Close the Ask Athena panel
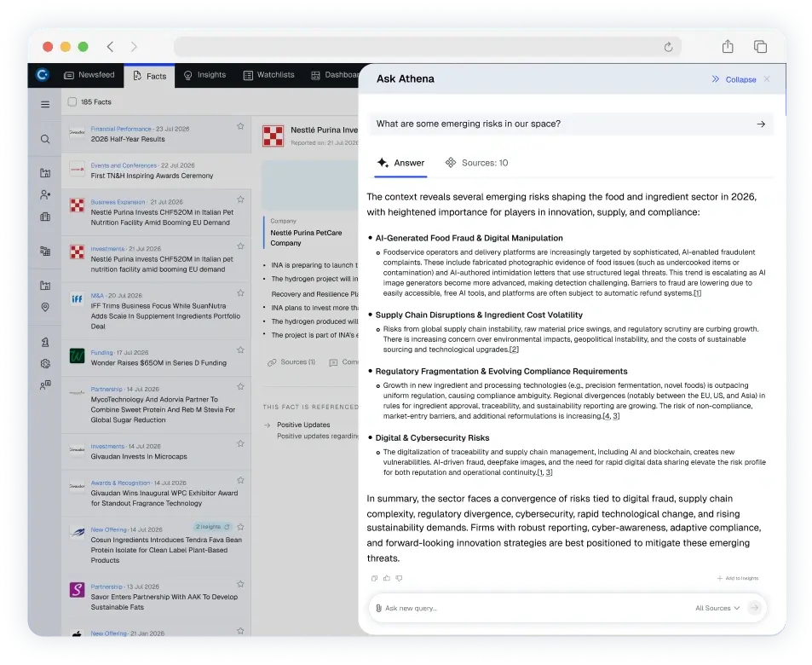Image resolution: width=812 pixels, height=665 pixels. 767,78
